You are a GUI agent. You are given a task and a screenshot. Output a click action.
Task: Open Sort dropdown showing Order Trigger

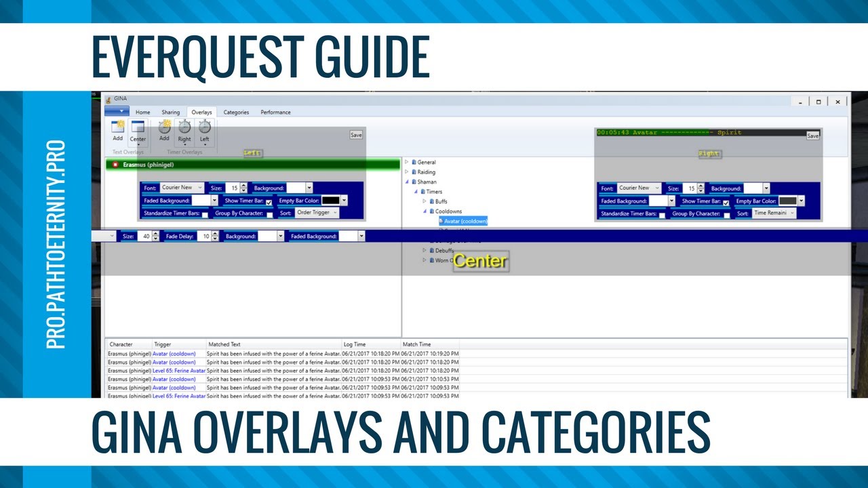coord(317,213)
